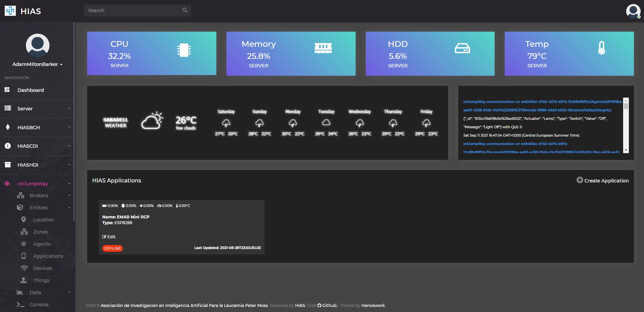Image resolution: width=644 pixels, height=312 pixels.
Task: Click the Applications tablet icon
Action: [24, 256]
